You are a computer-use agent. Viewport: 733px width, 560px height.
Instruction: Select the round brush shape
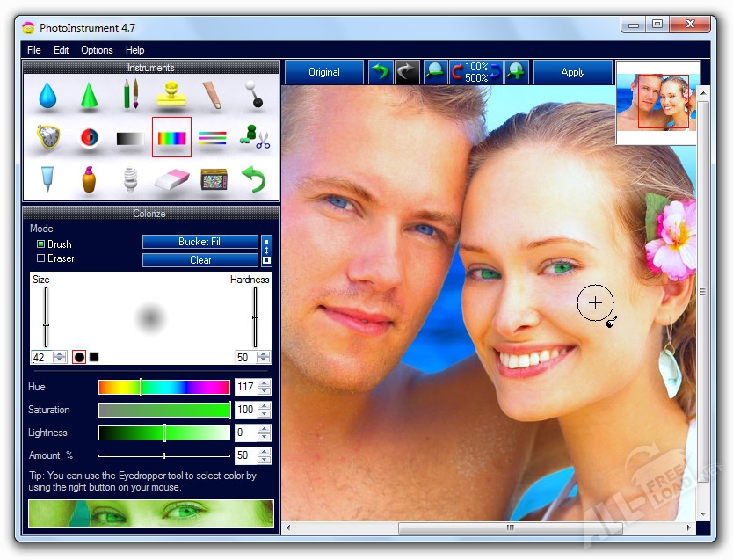pyautogui.click(x=79, y=357)
